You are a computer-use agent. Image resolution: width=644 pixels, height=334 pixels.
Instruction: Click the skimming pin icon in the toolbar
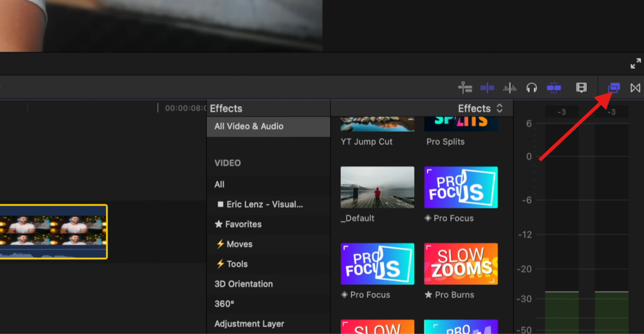(x=465, y=88)
